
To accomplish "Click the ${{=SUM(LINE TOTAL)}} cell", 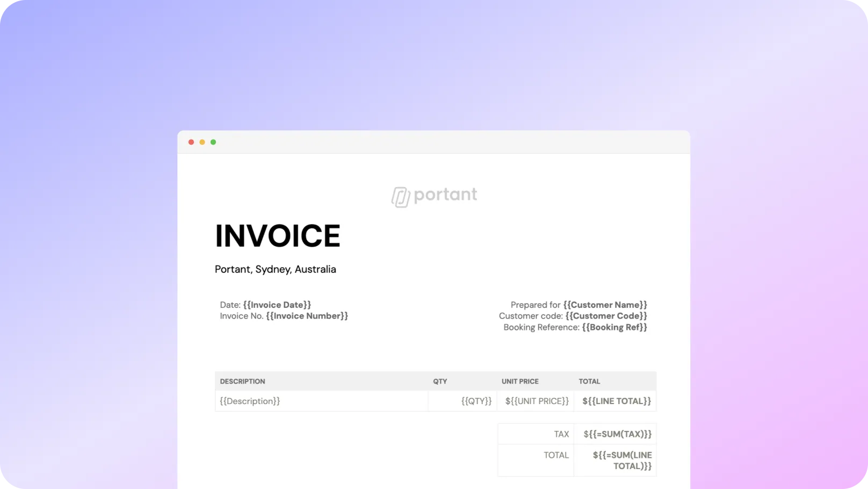I will tap(616, 461).
